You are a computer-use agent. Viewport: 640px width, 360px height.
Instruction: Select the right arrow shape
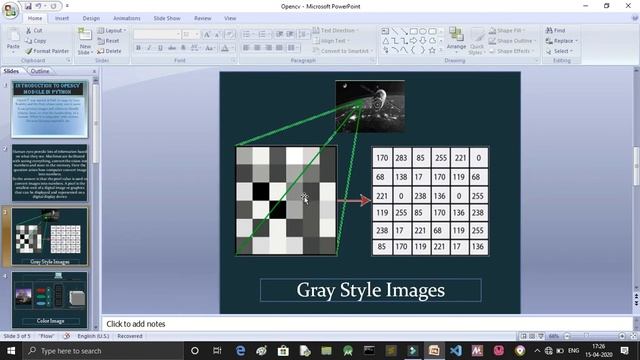coord(413,40)
